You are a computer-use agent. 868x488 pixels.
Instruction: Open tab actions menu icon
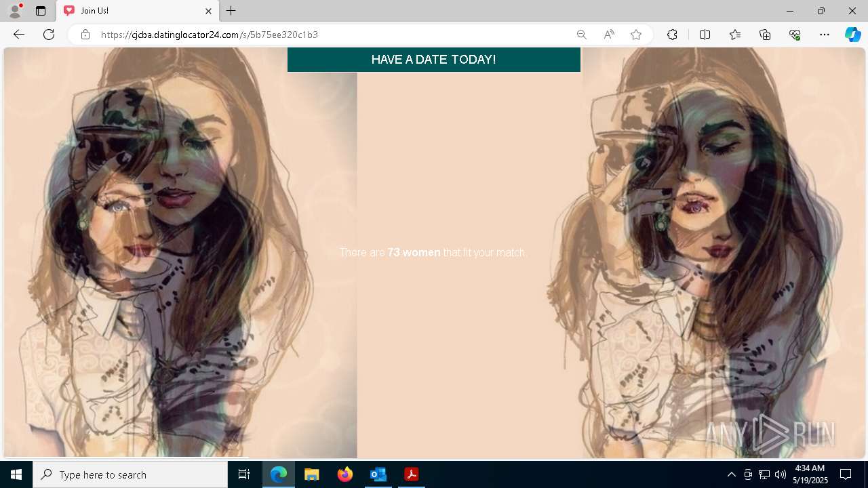pos(41,11)
